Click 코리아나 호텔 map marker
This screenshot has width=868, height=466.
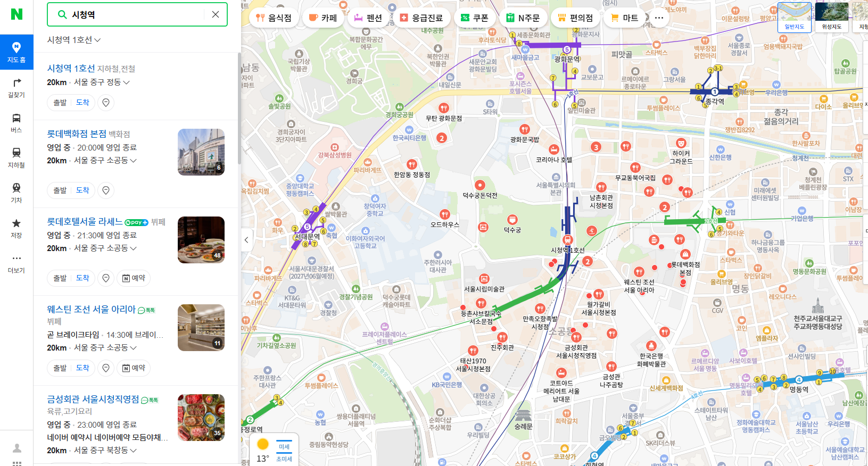point(554,149)
